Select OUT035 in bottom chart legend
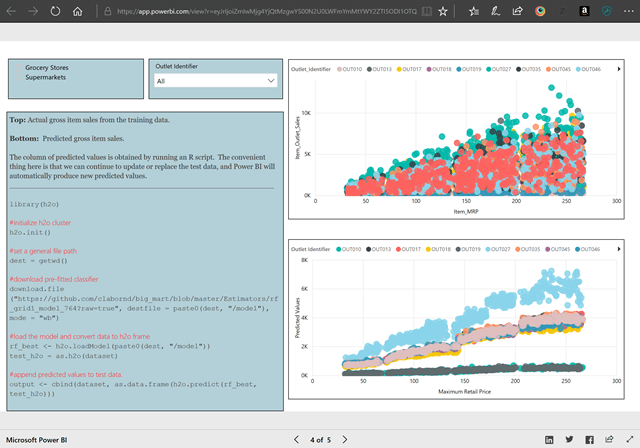Viewport: 640px width, 448px height. click(528, 249)
